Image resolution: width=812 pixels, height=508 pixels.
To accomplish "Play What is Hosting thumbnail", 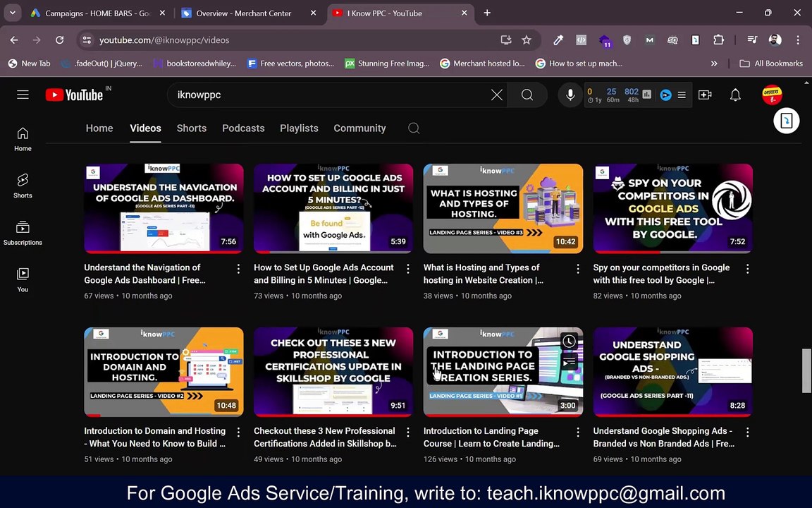I will tap(503, 208).
